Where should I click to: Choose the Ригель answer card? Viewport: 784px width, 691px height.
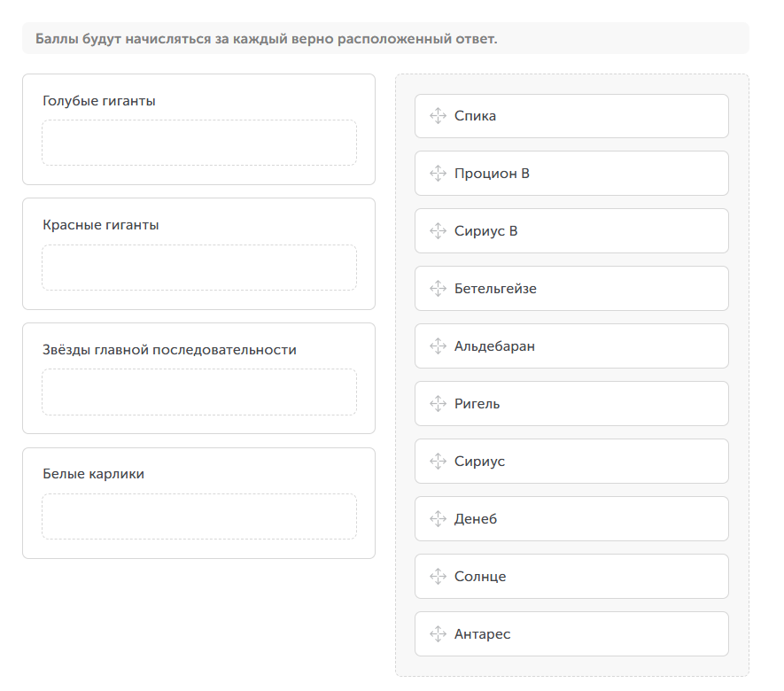(x=571, y=404)
